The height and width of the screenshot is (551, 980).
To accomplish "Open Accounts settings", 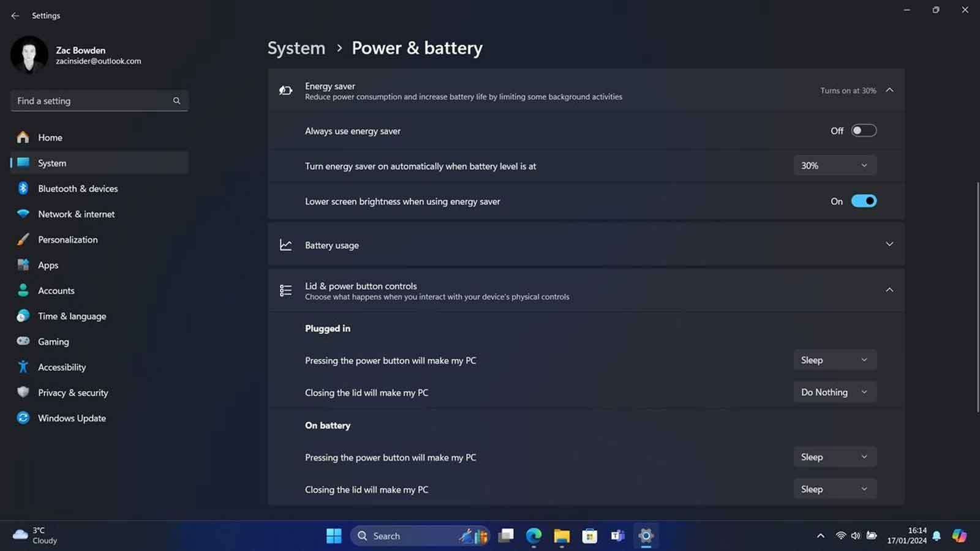I will [56, 290].
